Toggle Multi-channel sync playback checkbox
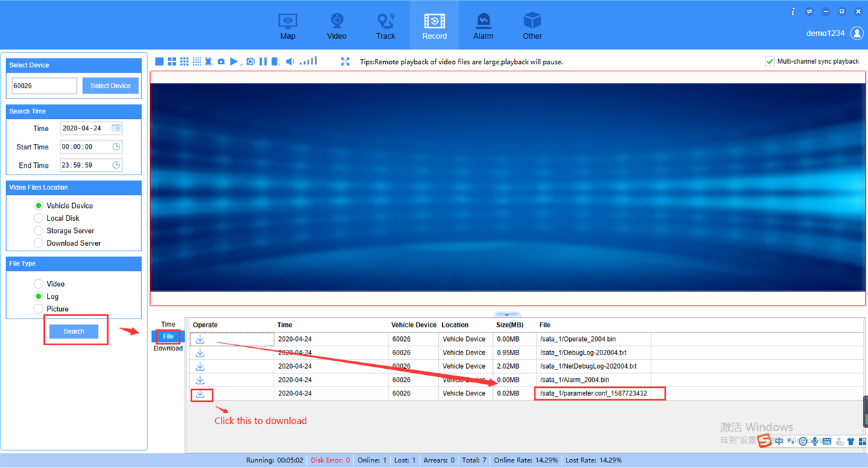This screenshot has width=868, height=468. click(x=770, y=61)
